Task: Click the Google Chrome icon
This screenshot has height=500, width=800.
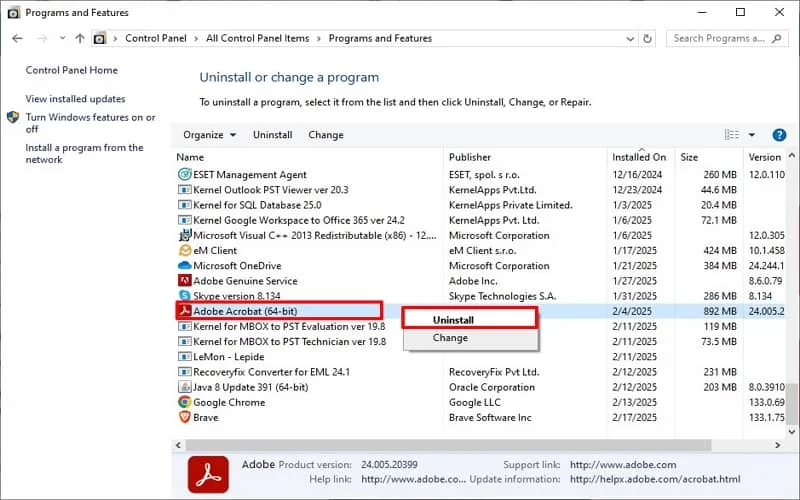Action: [x=184, y=402]
